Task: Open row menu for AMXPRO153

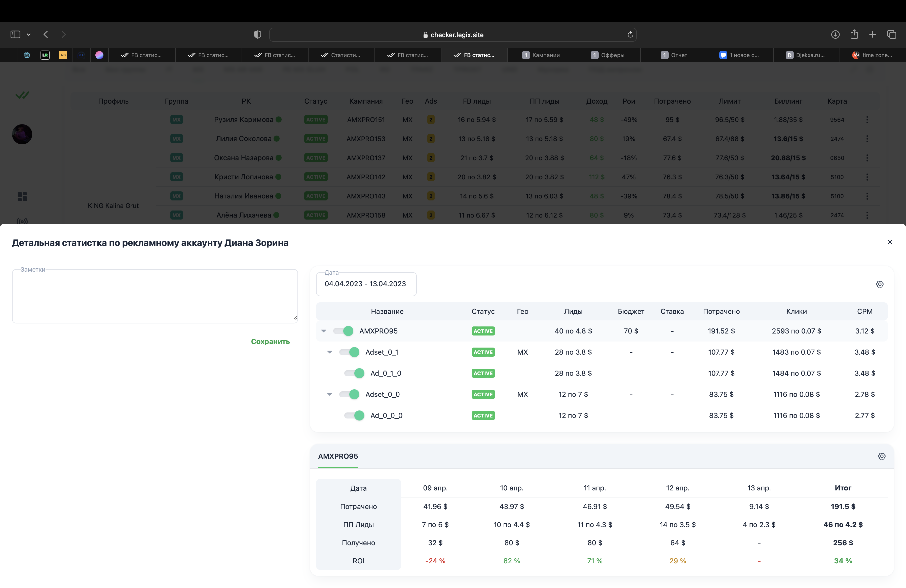Action: (867, 138)
